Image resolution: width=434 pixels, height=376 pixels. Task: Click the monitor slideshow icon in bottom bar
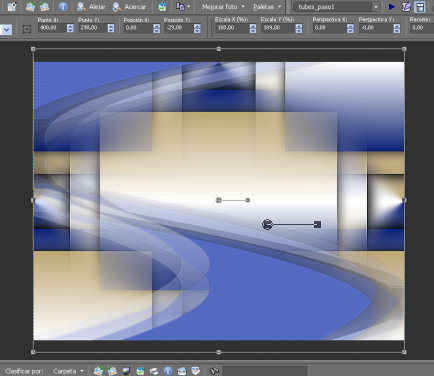pyautogui.click(x=126, y=371)
